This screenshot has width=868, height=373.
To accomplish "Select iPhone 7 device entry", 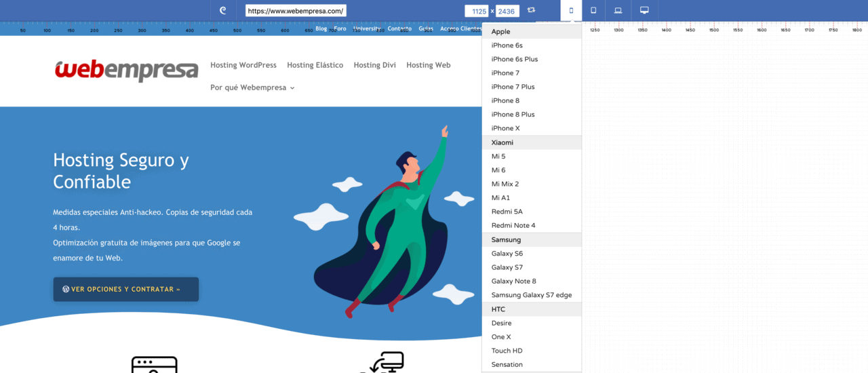I will pyautogui.click(x=532, y=73).
